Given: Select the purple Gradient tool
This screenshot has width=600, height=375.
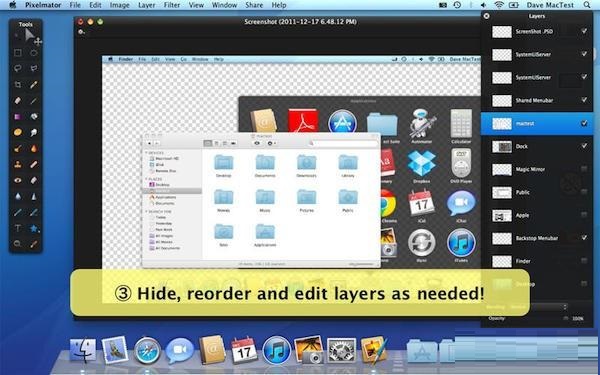Looking at the screenshot, I should [18, 116].
